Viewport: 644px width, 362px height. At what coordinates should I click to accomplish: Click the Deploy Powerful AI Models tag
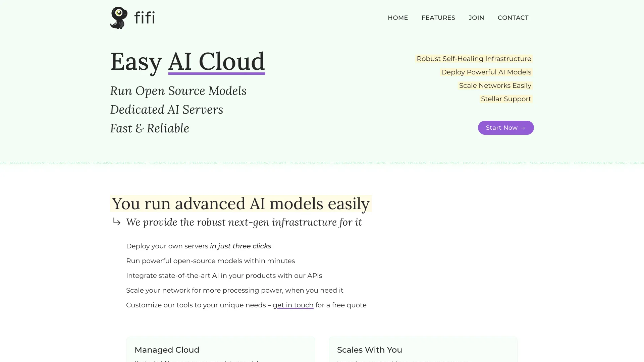click(486, 72)
